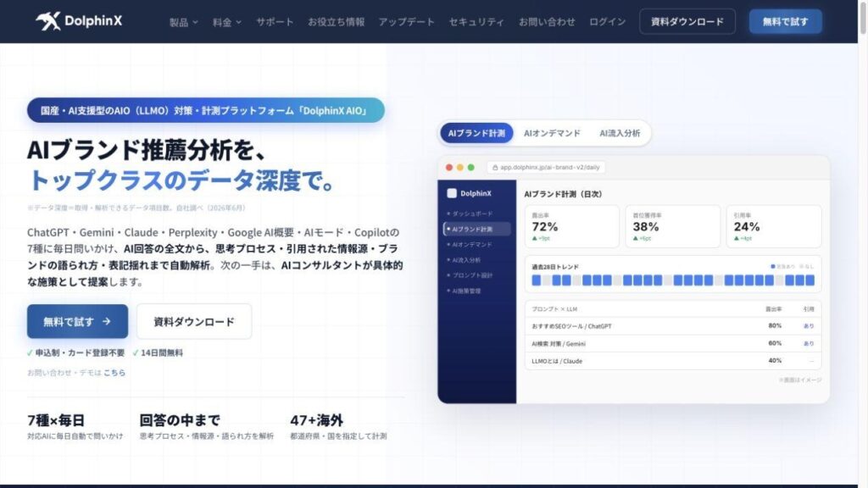Select AIブランド計測 in mock sidebar
This screenshot has height=488, width=868.
point(476,229)
